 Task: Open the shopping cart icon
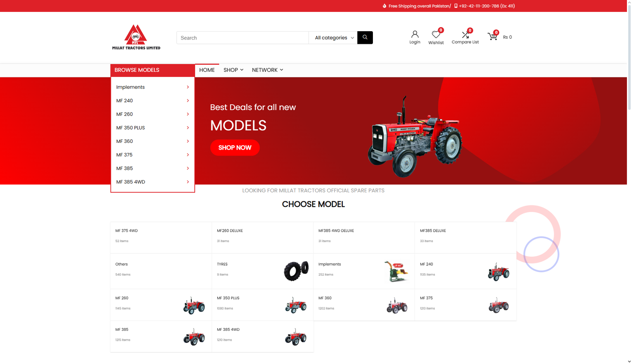[492, 37]
